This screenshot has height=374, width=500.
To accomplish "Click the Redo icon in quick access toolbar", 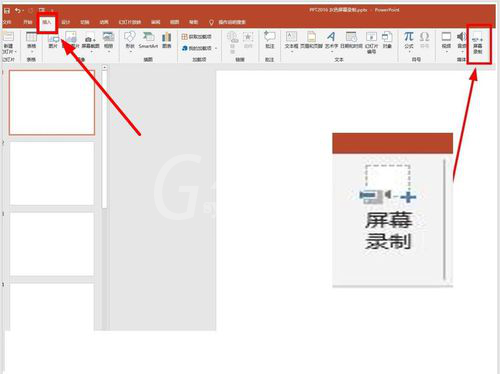I will pos(30,11).
